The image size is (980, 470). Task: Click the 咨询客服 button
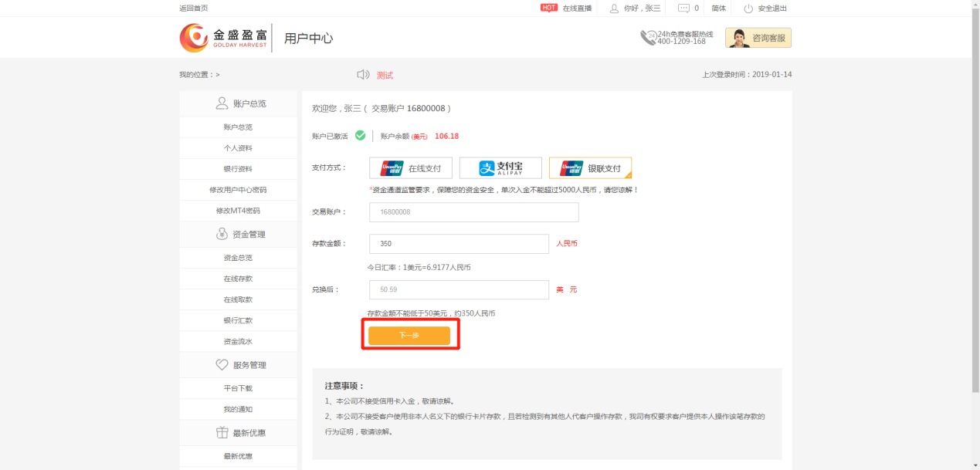coord(758,38)
